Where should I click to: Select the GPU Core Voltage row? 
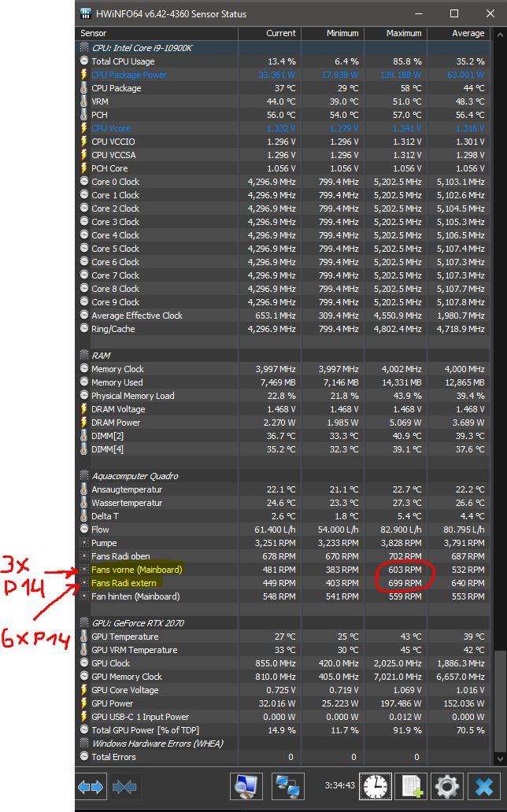(x=283, y=690)
